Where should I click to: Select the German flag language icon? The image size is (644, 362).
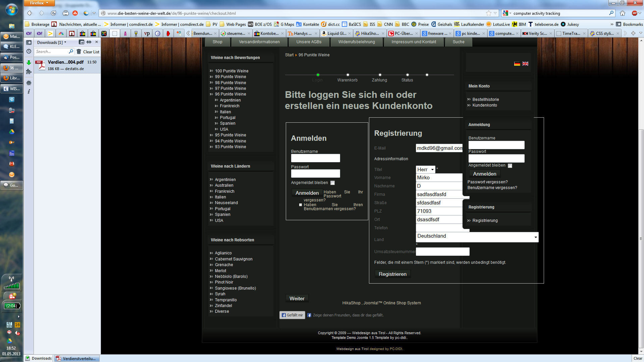pyautogui.click(x=517, y=64)
